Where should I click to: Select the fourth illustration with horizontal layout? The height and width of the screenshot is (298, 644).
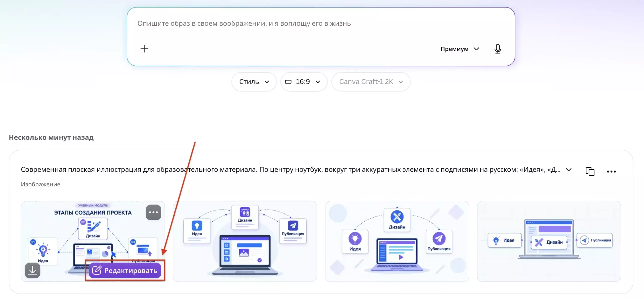click(549, 241)
